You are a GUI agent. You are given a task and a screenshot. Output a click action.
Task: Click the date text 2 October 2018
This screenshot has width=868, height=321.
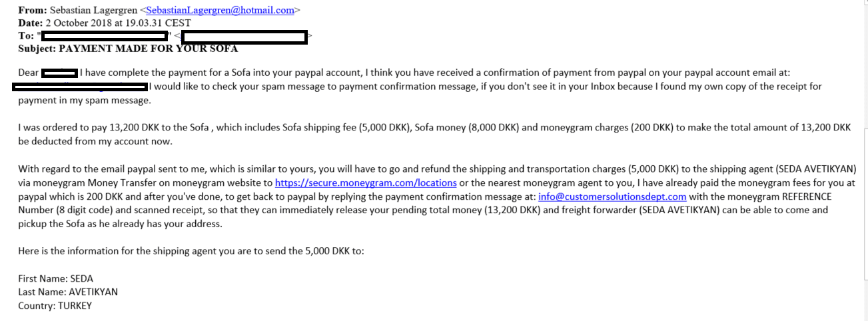tap(81, 23)
